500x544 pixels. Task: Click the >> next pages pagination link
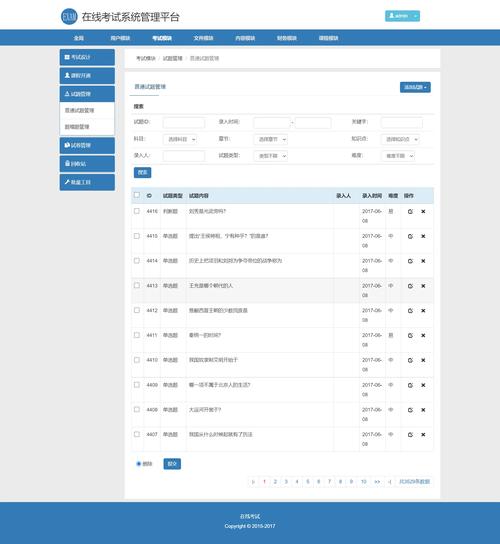(377, 482)
